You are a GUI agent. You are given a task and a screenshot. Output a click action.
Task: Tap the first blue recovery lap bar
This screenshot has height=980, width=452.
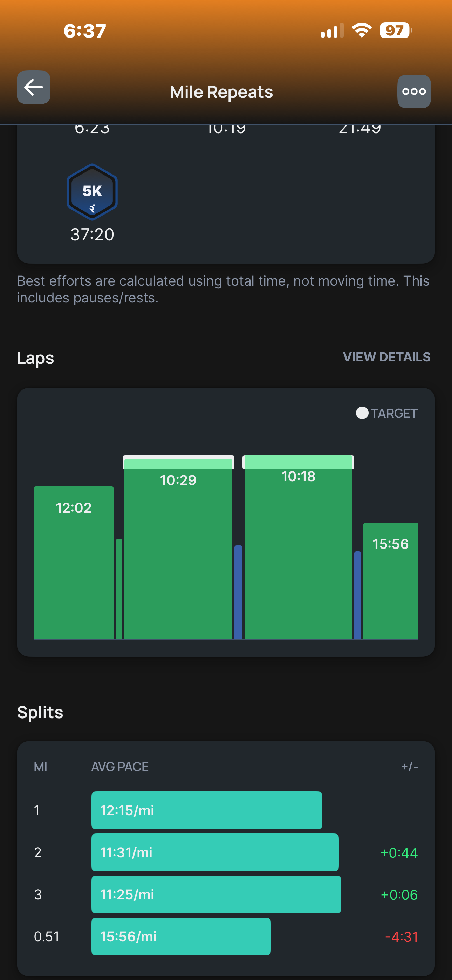coord(238,592)
